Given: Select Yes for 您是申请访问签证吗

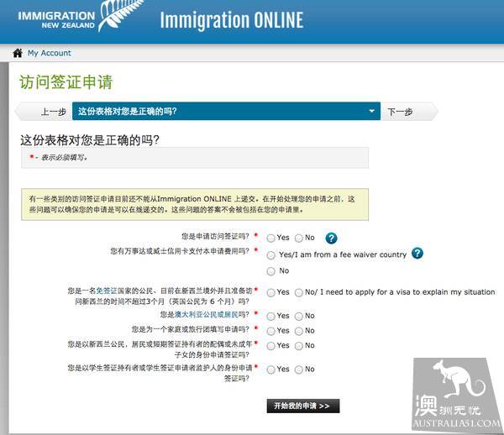Looking at the screenshot, I should coord(271,238).
